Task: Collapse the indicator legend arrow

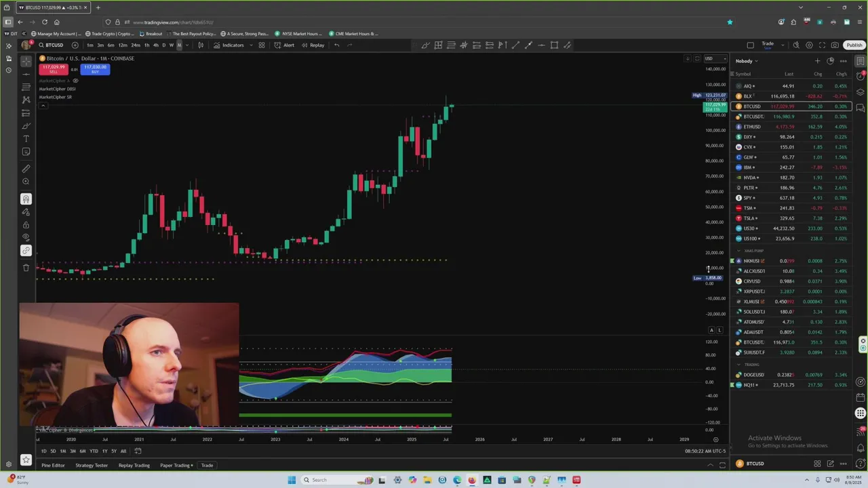Action: (43, 105)
